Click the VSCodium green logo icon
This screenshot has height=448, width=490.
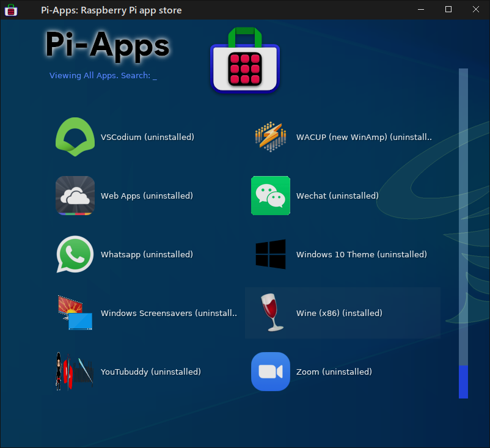[75, 137]
